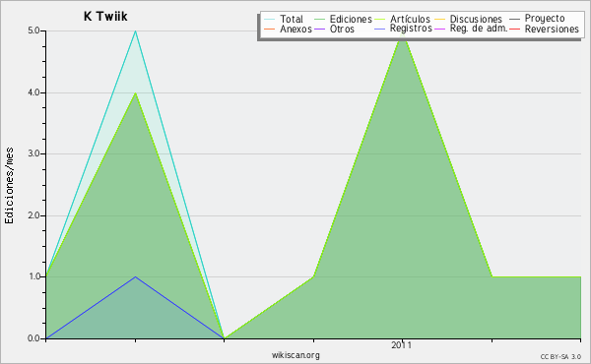Click the red Reversiones legend line swatch
This screenshot has height=364, width=591.
pos(514,29)
